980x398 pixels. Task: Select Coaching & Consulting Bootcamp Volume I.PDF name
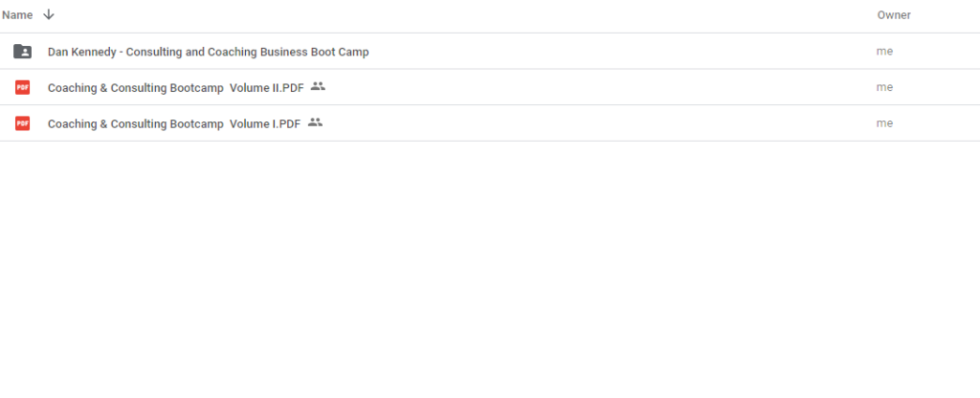click(173, 123)
